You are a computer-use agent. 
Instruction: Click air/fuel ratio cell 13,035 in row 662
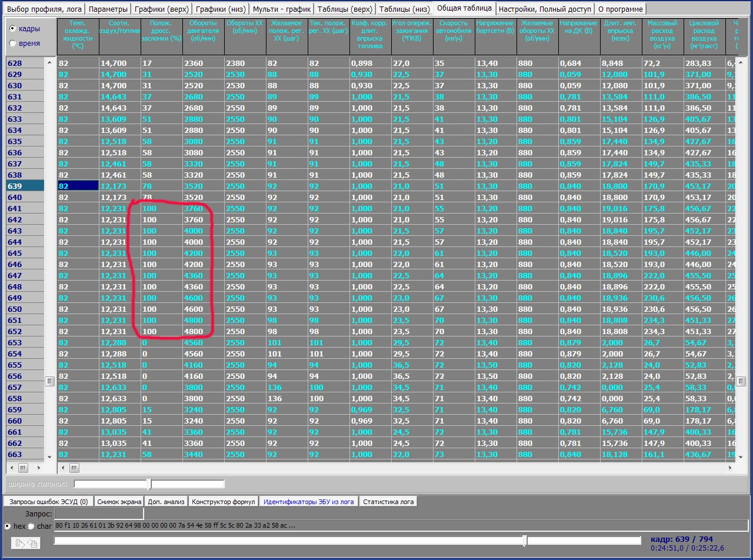click(120, 443)
